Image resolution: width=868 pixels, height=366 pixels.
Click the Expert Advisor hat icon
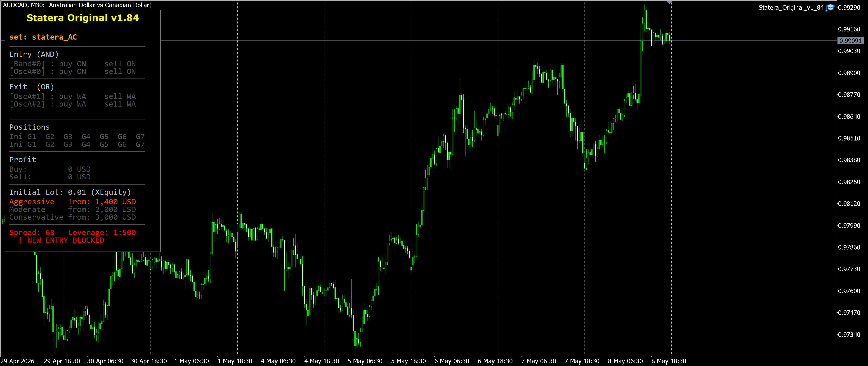[x=830, y=7]
